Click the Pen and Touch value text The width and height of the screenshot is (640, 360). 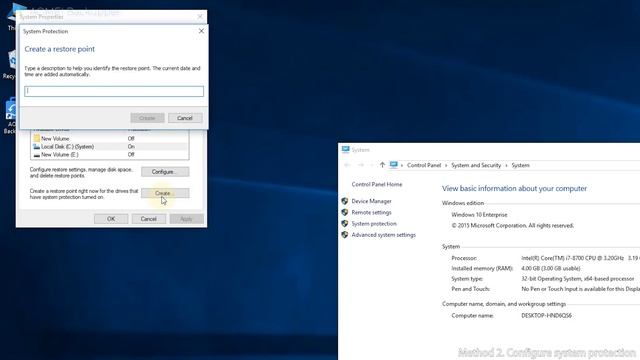580,289
